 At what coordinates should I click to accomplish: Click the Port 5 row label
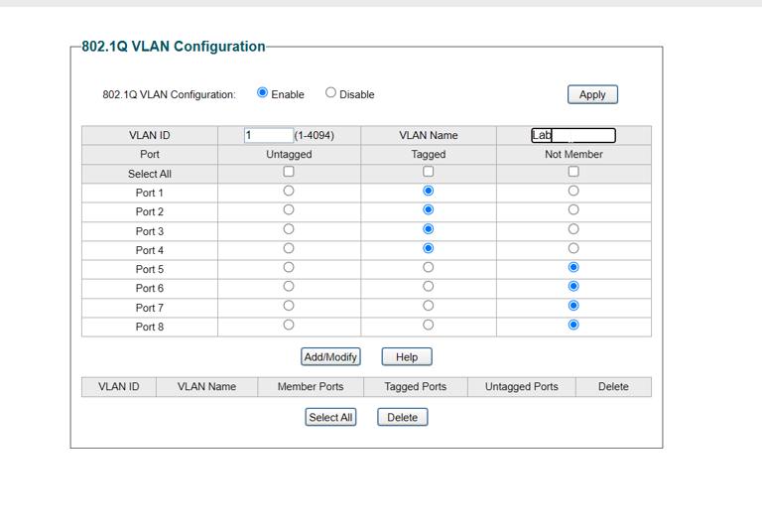[x=149, y=269]
